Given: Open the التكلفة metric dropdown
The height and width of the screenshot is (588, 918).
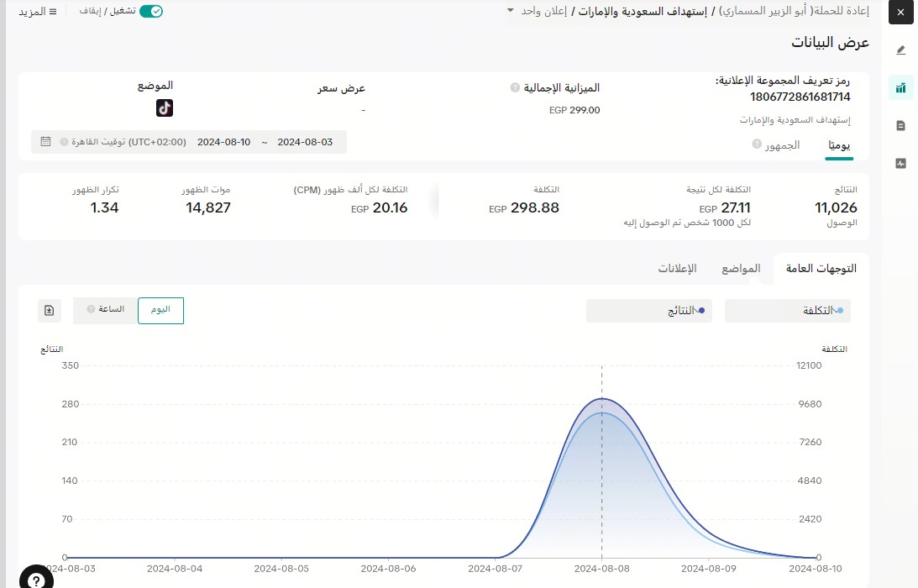Looking at the screenshot, I should point(787,311).
